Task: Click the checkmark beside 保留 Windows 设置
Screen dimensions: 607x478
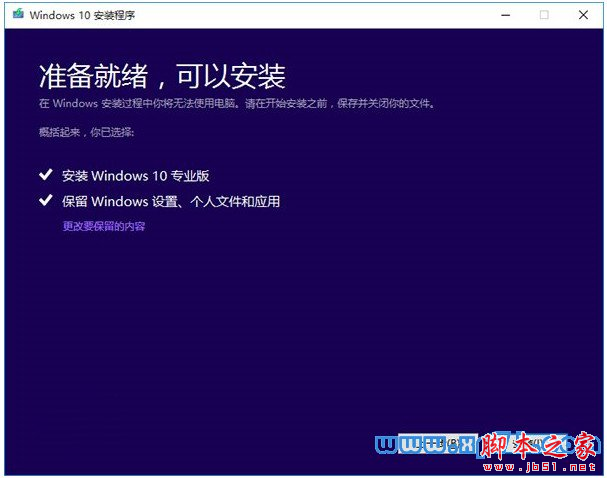Action: pos(45,201)
